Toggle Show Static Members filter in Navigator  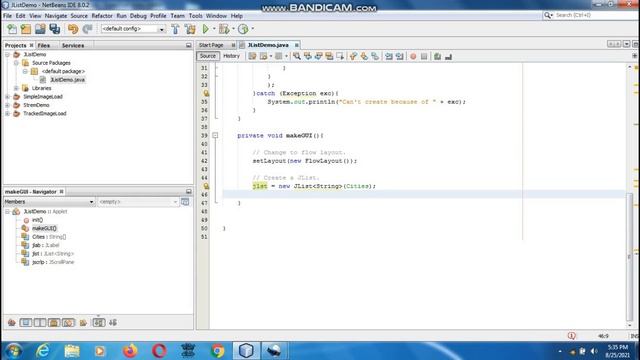[x=40, y=322]
